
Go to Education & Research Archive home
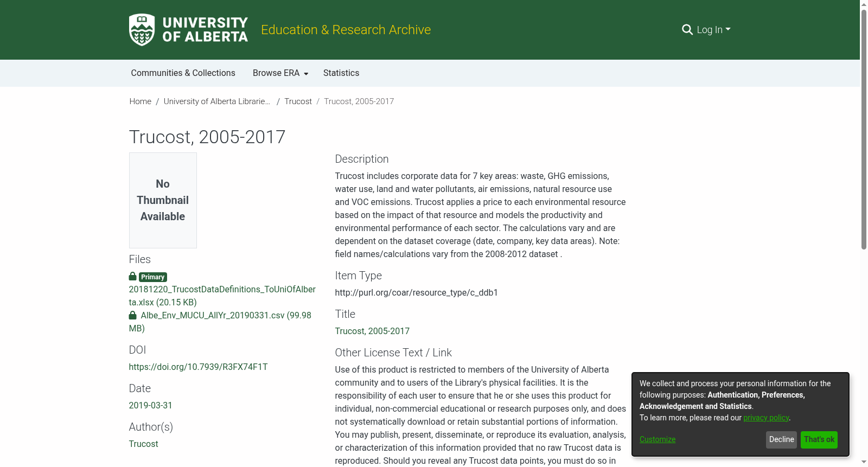click(x=346, y=30)
